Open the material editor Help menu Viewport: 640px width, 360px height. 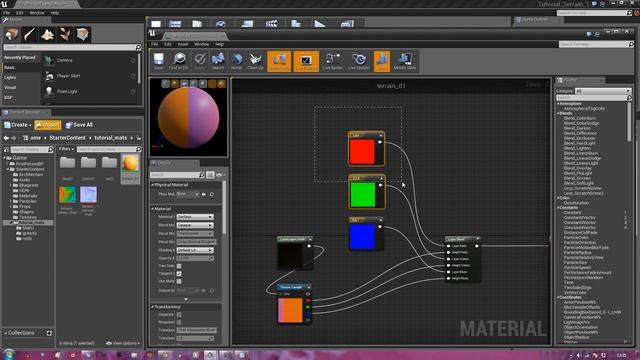220,44
